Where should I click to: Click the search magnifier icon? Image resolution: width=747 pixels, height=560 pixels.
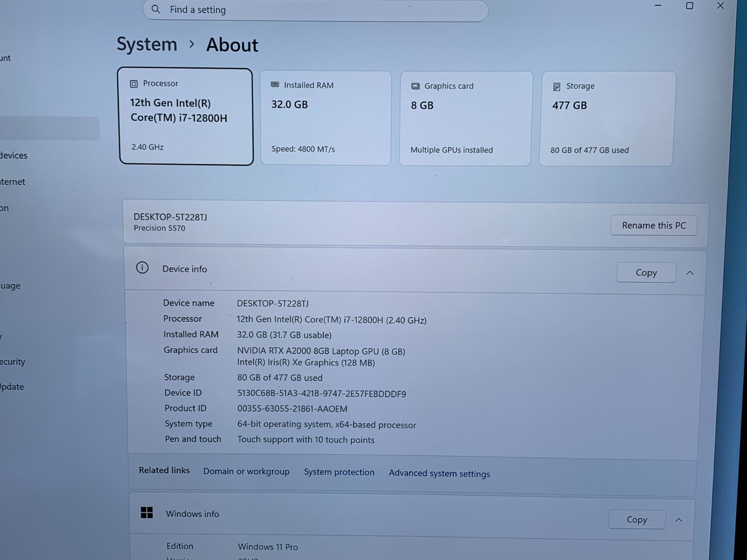click(x=156, y=9)
